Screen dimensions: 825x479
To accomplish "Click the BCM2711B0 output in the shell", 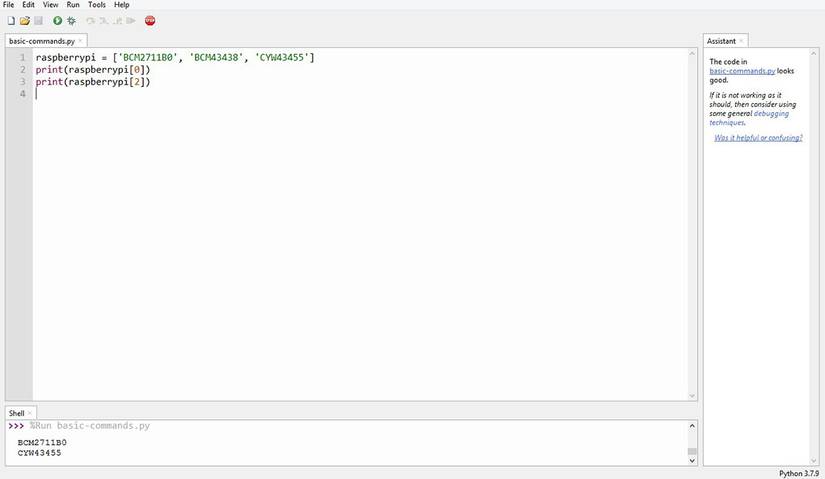I will click(x=42, y=443).
